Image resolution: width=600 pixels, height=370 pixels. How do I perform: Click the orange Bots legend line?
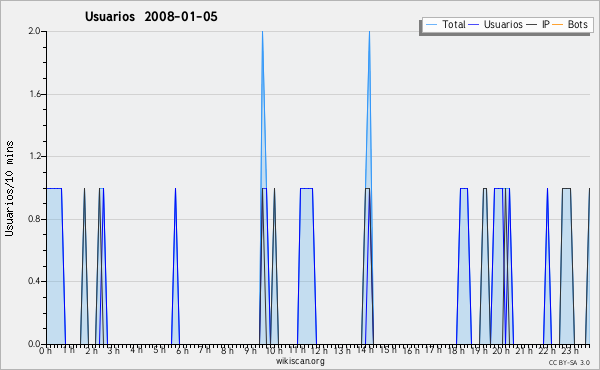tap(558, 25)
